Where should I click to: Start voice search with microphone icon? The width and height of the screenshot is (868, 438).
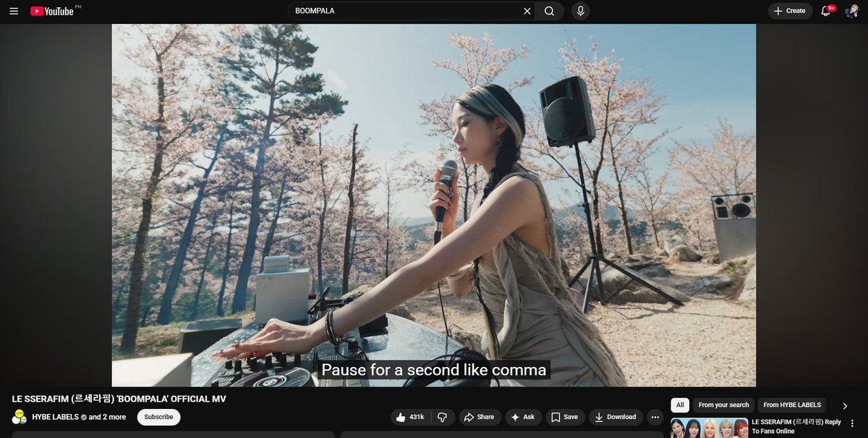tap(580, 11)
